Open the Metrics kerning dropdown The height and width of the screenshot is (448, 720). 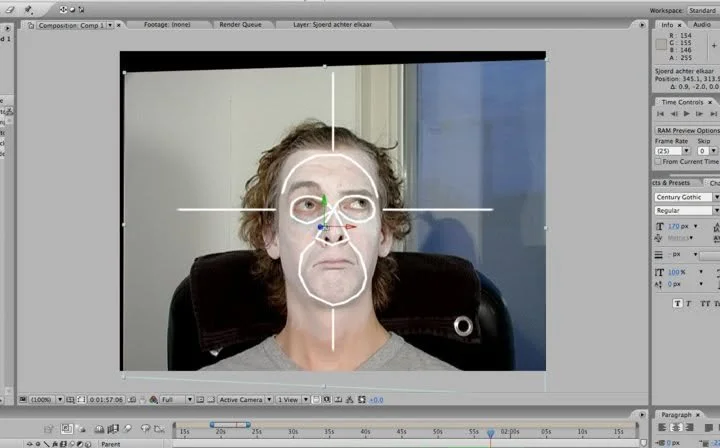691,238
